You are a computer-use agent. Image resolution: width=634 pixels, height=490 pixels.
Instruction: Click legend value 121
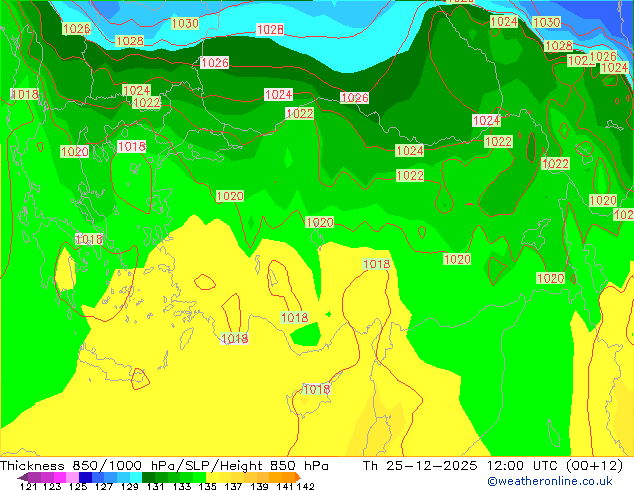click(x=28, y=486)
